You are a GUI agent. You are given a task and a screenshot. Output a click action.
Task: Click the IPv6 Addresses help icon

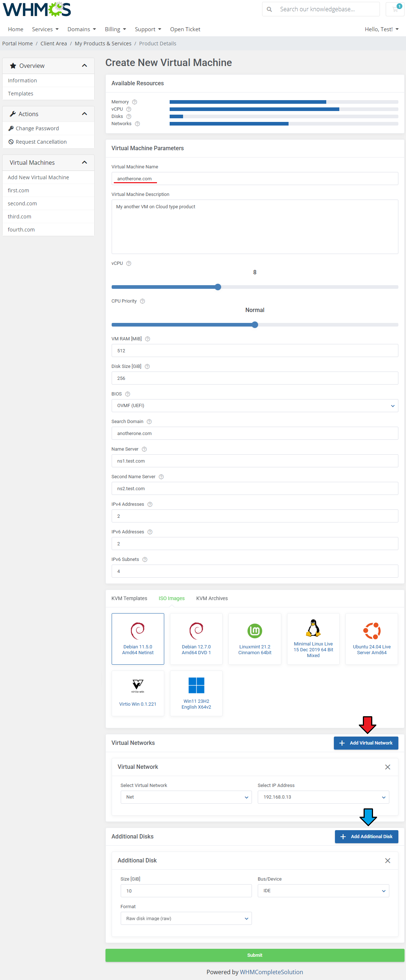point(150,532)
